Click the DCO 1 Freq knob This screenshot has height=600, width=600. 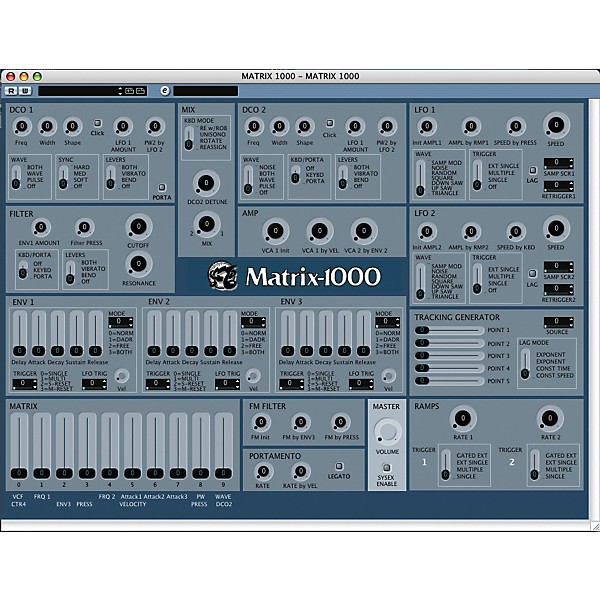22,126
